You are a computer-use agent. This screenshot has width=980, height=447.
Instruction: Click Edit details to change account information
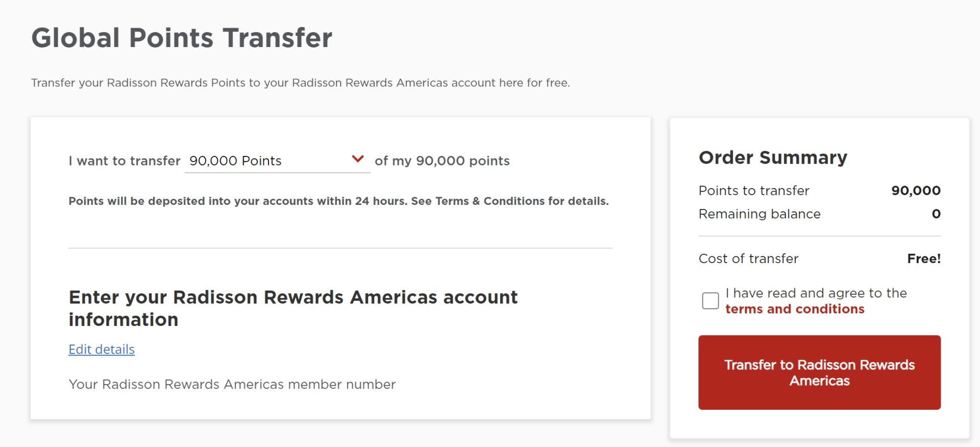pyautogui.click(x=101, y=349)
